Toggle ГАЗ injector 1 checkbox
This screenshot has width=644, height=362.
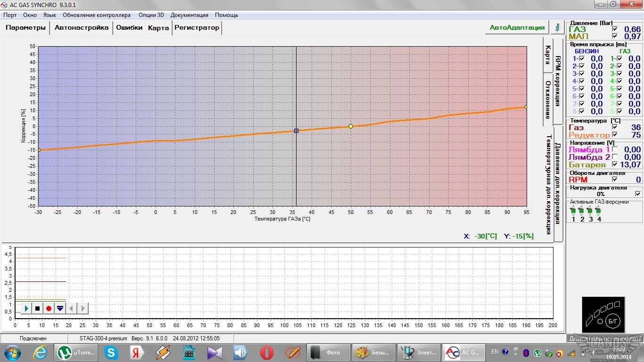click(619, 59)
